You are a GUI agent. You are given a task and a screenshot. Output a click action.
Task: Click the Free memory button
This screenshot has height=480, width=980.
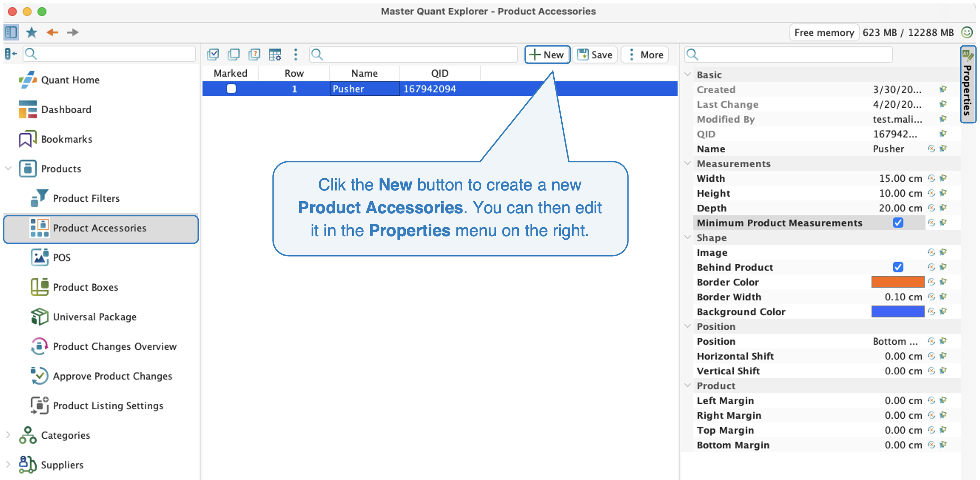[x=824, y=33]
